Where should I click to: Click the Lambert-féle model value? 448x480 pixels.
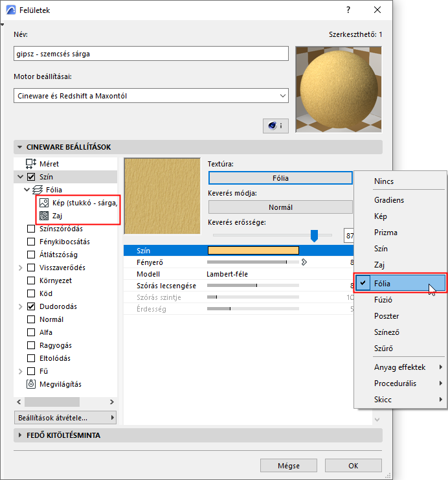click(x=227, y=274)
